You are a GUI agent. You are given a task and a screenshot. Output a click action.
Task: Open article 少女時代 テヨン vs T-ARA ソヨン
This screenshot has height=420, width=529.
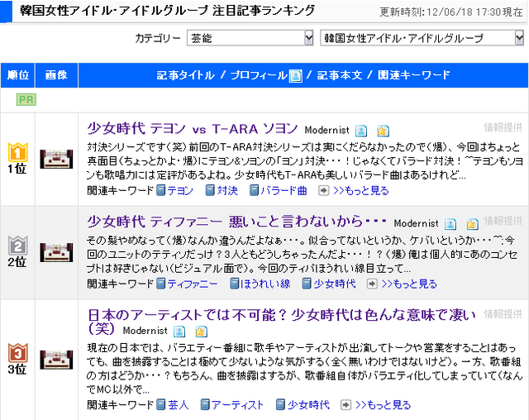pyautogui.click(x=193, y=128)
